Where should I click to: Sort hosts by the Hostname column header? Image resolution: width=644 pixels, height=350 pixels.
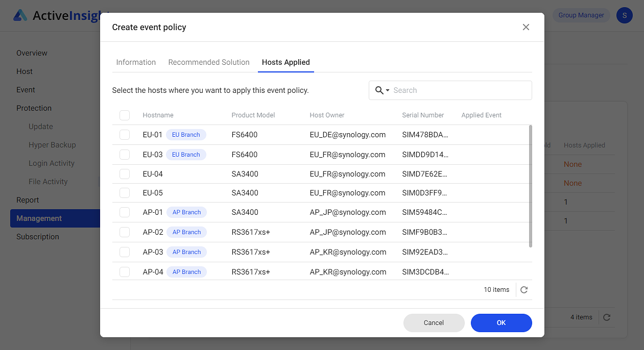(157, 115)
